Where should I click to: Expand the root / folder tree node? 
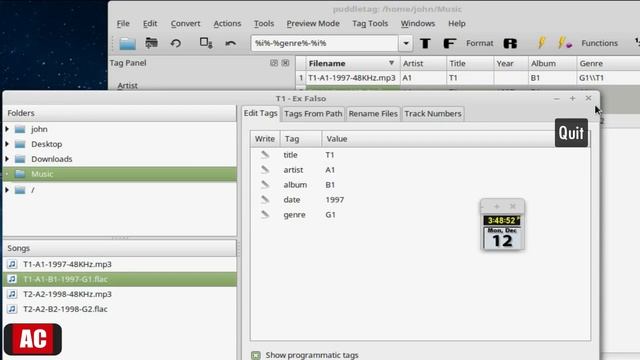(7, 190)
